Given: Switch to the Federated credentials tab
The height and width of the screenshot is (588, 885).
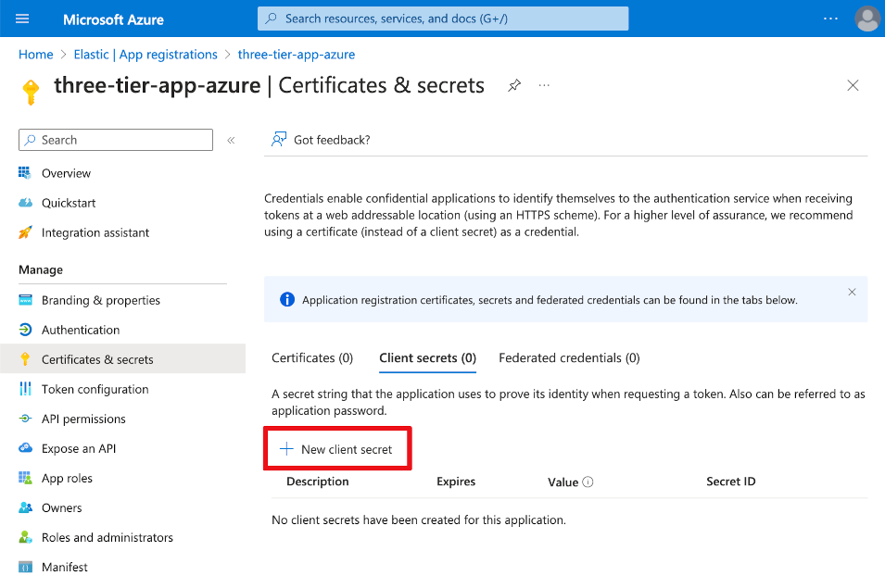Looking at the screenshot, I should point(569,357).
